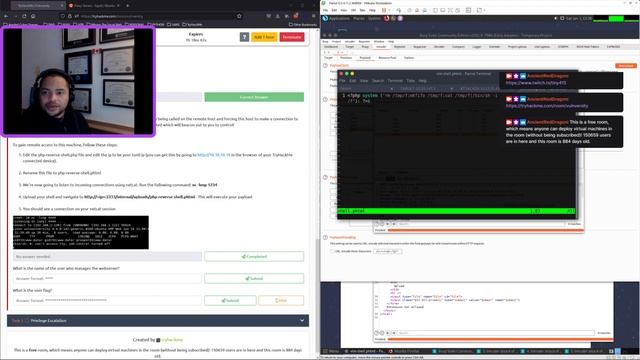Switch to the Burp Decoder tab

coord(439,47)
